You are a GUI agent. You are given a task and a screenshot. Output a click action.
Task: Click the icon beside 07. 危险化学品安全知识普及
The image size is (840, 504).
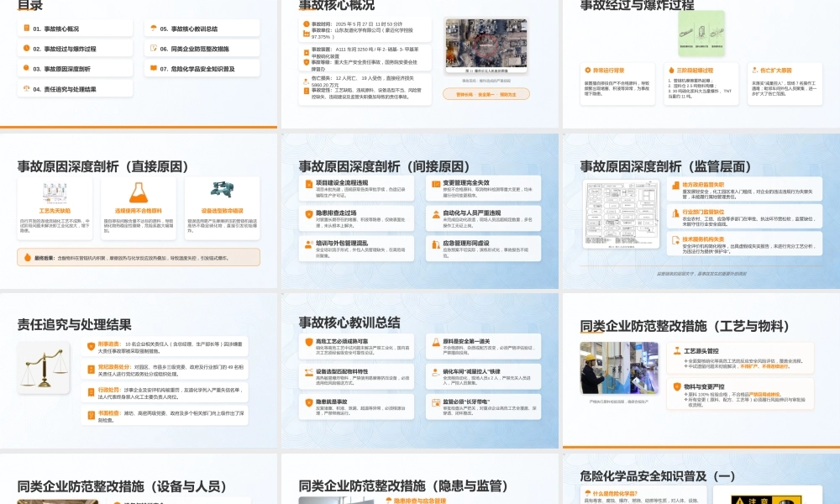(153, 68)
